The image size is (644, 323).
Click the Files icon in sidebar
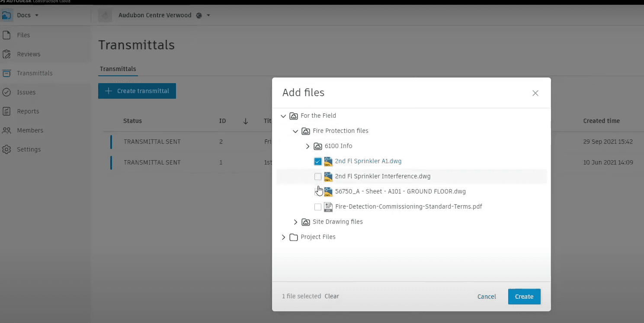click(6, 35)
